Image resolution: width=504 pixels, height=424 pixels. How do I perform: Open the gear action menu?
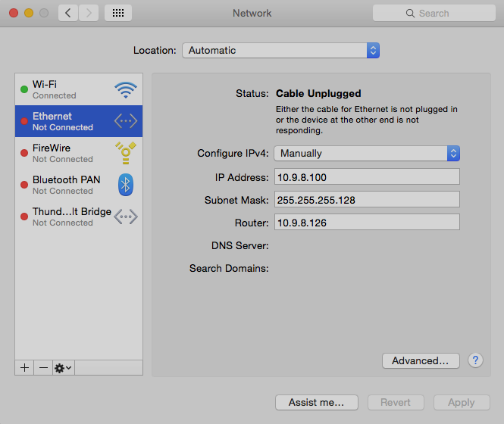point(63,367)
